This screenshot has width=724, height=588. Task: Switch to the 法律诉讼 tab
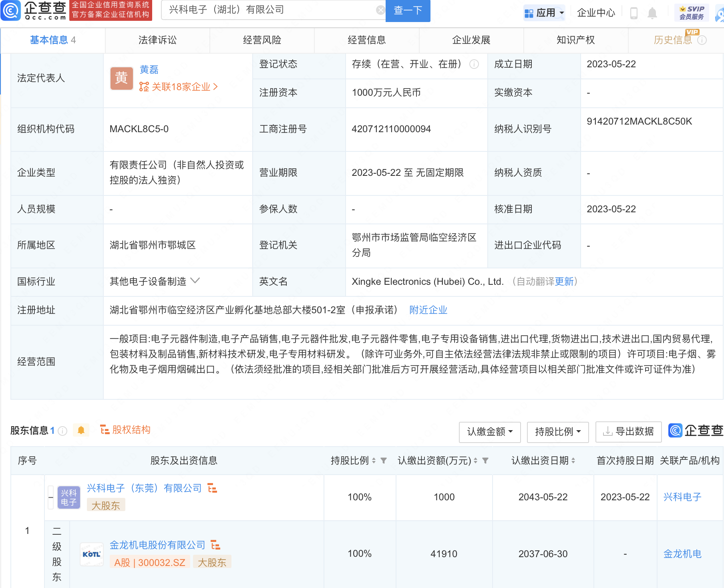[x=157, y=40]
